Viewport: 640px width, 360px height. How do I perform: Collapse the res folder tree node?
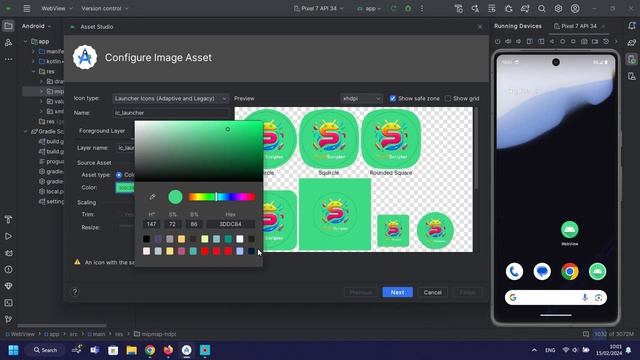[x=33, y=71]
